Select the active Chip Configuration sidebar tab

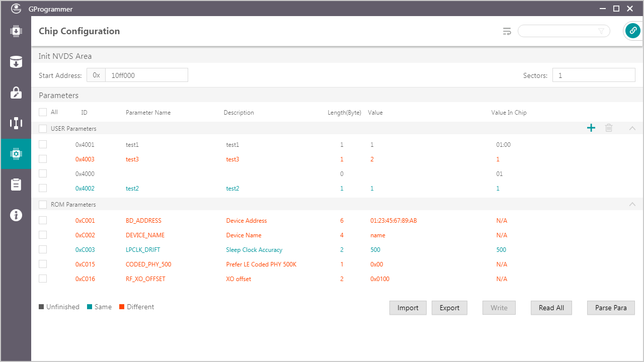16,154
